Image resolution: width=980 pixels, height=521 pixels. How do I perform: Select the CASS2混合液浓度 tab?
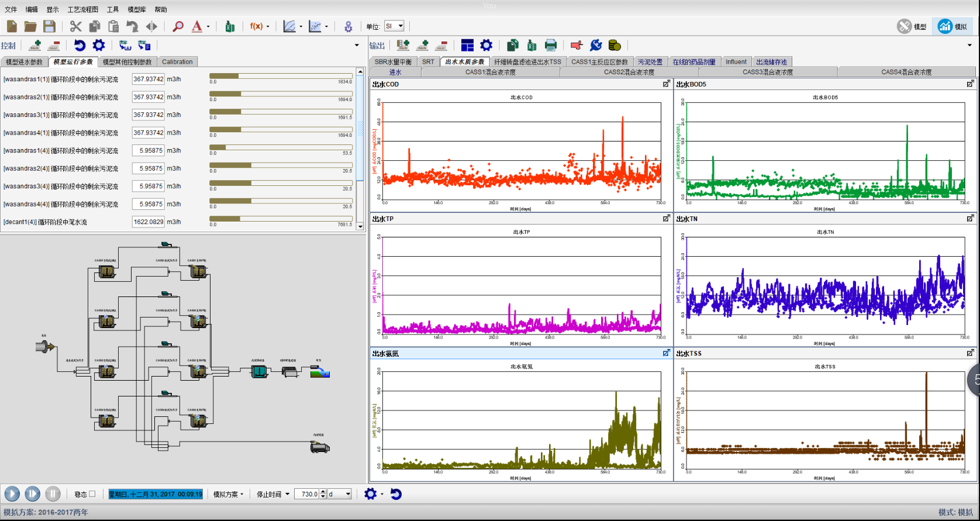(629, 73)
